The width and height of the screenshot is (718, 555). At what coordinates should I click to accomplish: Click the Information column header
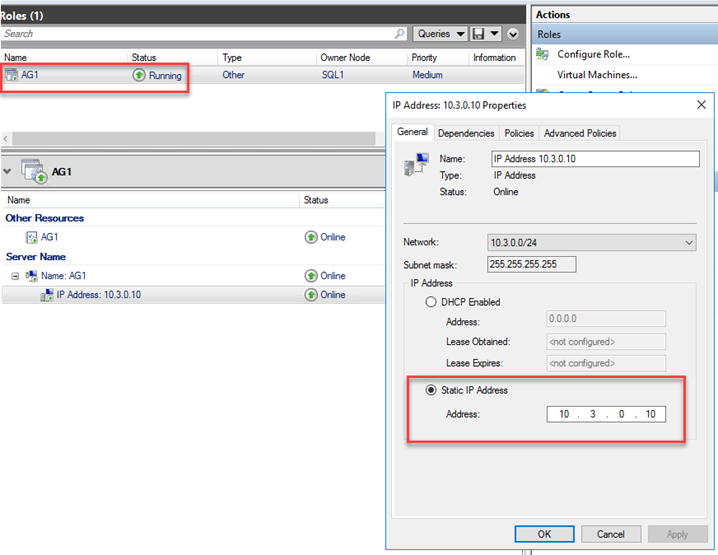(496, 57)
